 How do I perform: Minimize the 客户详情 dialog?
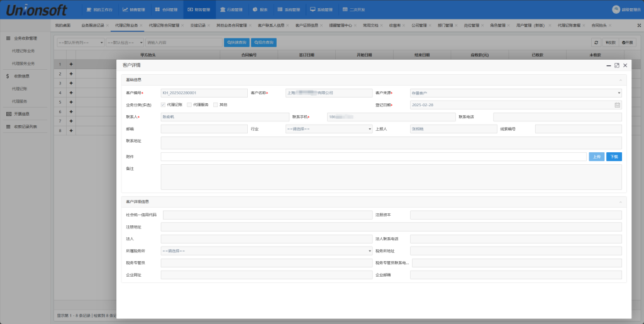click(609, 65)
